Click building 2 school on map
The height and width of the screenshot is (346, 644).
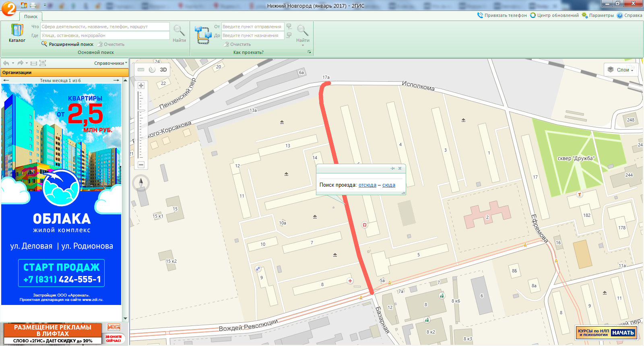[x=487, y=215]
